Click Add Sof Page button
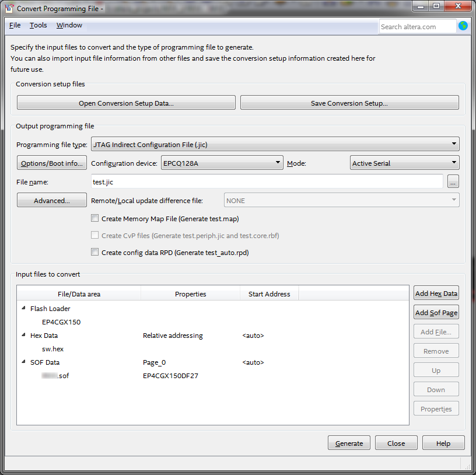This screenshot has width=476, height=475. pyautogui.click(x=436, y=313)
